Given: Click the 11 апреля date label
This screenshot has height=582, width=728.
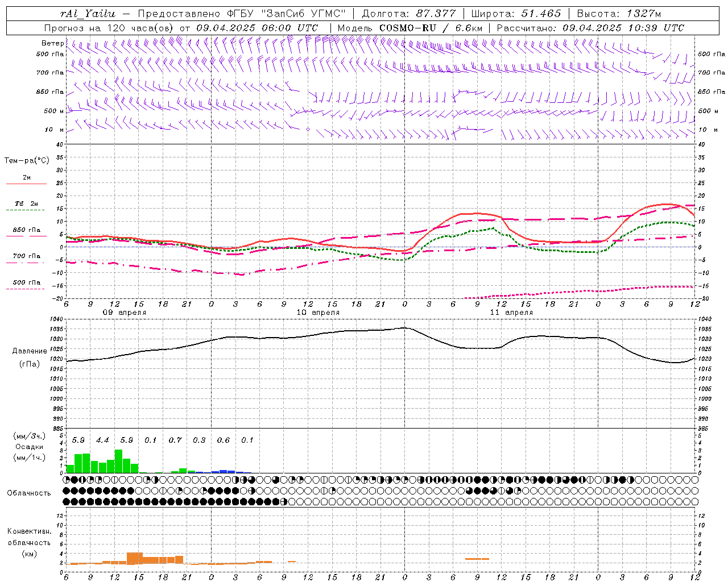Looking at the screenshot, I should coord(511,313).
